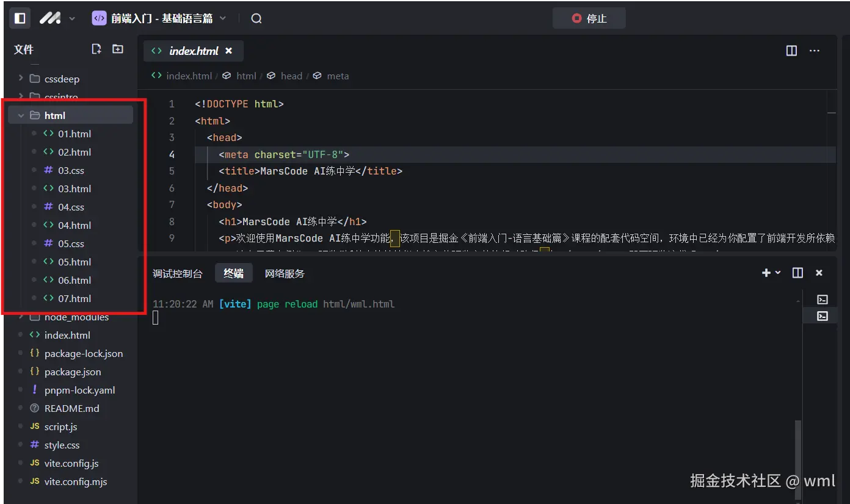The height and width of the screenshot is (504, 850).
Task: Click the title tag code line
Action: click(x=311, y=171)
